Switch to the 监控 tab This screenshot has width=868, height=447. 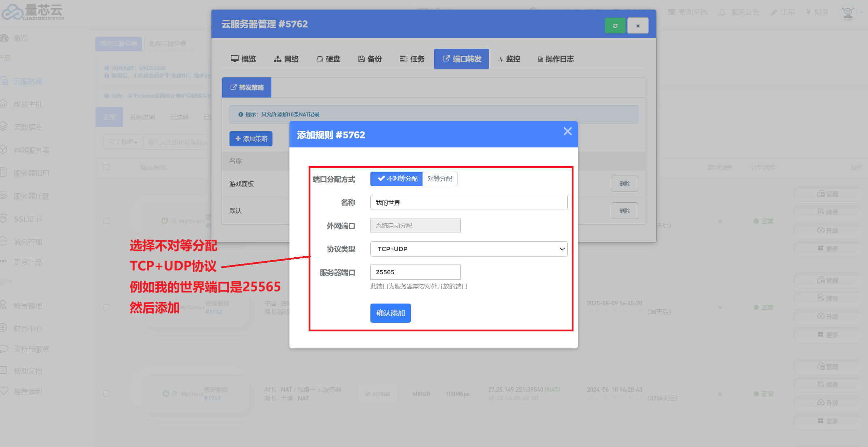509,59
